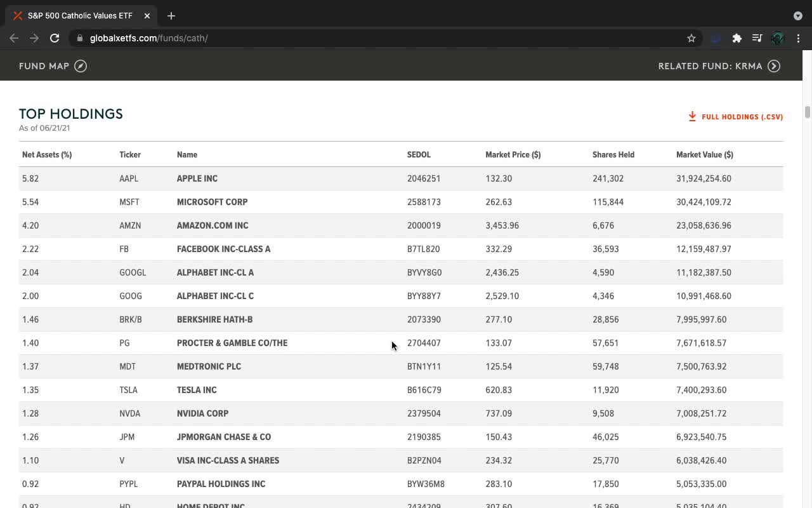
Task: Click the download arrow icon for holdings
Action: (692, 117)
